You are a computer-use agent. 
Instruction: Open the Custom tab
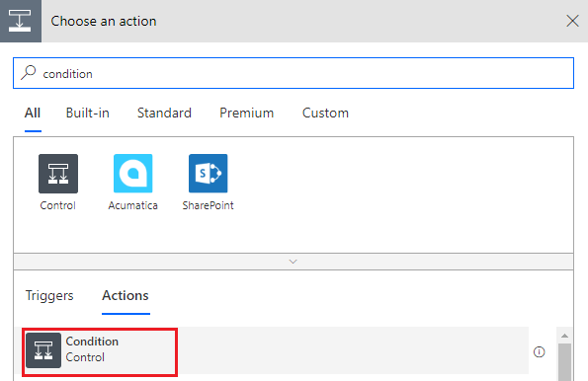tap(325, 114)
